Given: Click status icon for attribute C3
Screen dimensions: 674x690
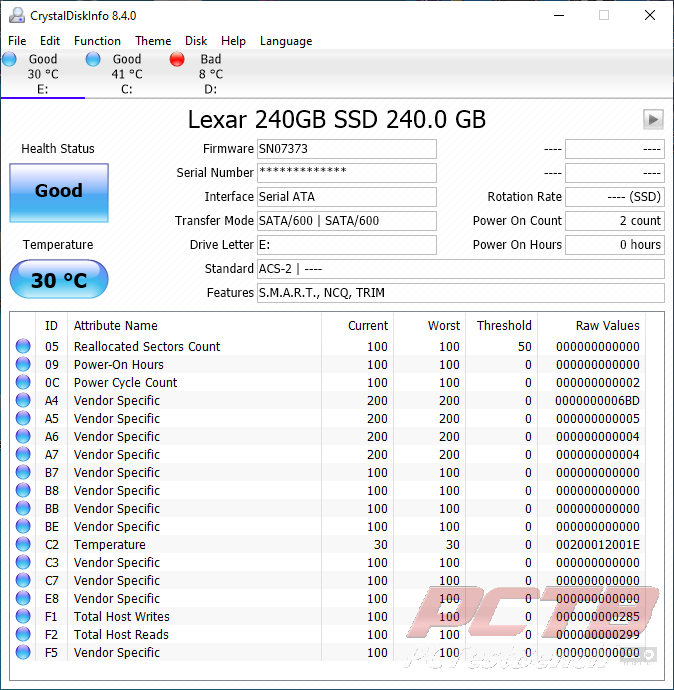Looking at the screenshot, I should 23,563.
